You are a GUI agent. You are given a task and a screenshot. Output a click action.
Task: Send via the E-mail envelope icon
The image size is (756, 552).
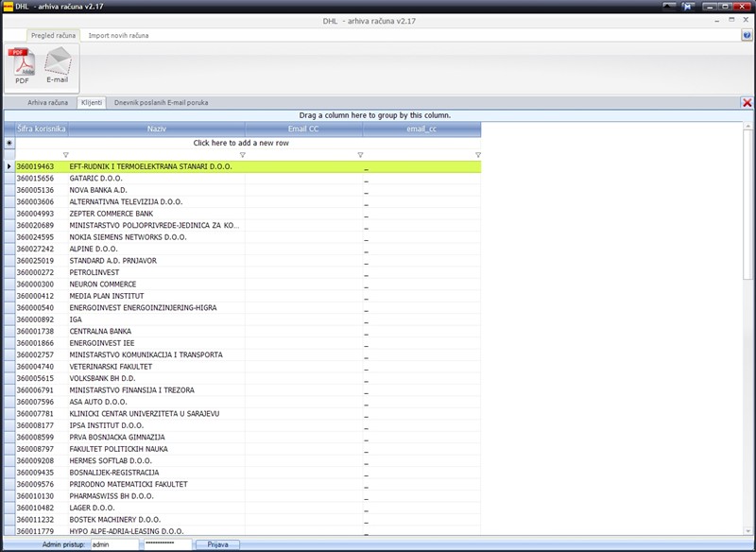pos(58,65)
